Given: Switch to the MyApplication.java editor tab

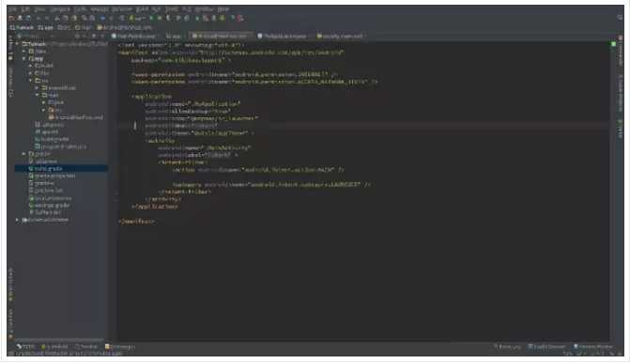Looking at the screenshot, I should tap(283, 37).
